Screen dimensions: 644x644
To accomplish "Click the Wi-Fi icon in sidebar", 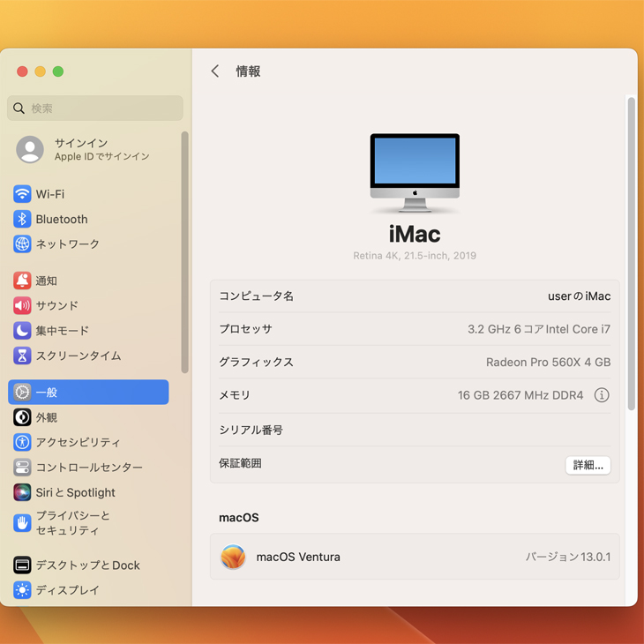I will pyautogui.click(x=22, y=194).
